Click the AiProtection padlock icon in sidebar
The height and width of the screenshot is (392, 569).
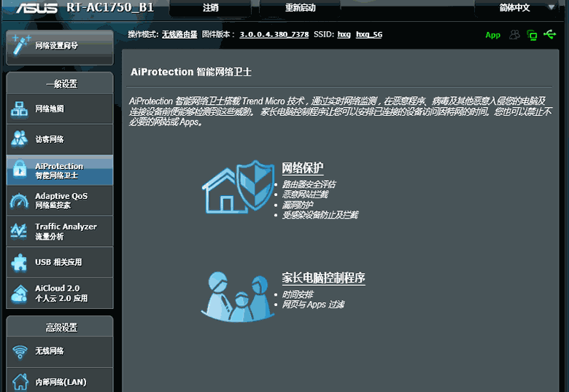click(20, 170)
